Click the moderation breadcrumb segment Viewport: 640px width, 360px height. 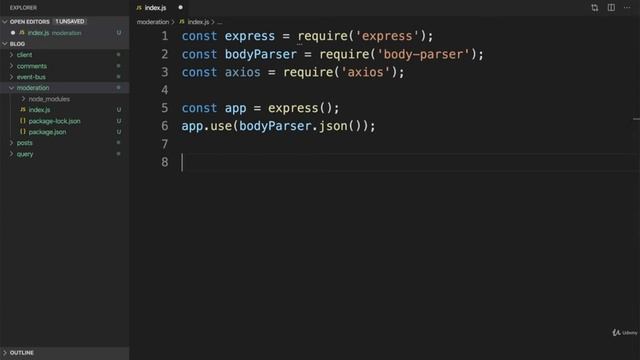[x=153, y=22]
